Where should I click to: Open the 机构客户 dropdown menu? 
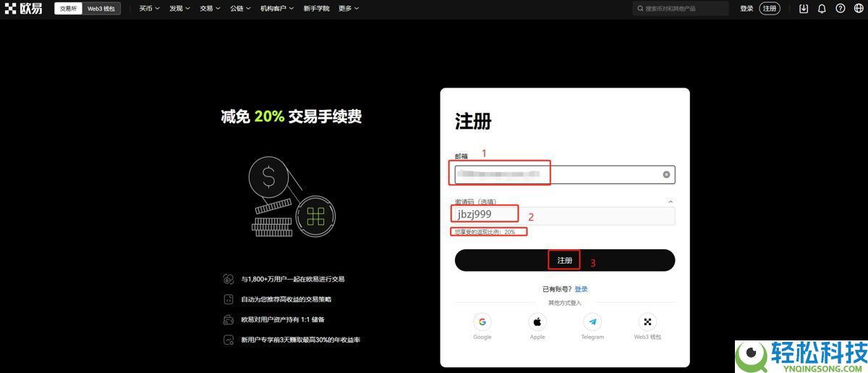(x=278, y=9)
